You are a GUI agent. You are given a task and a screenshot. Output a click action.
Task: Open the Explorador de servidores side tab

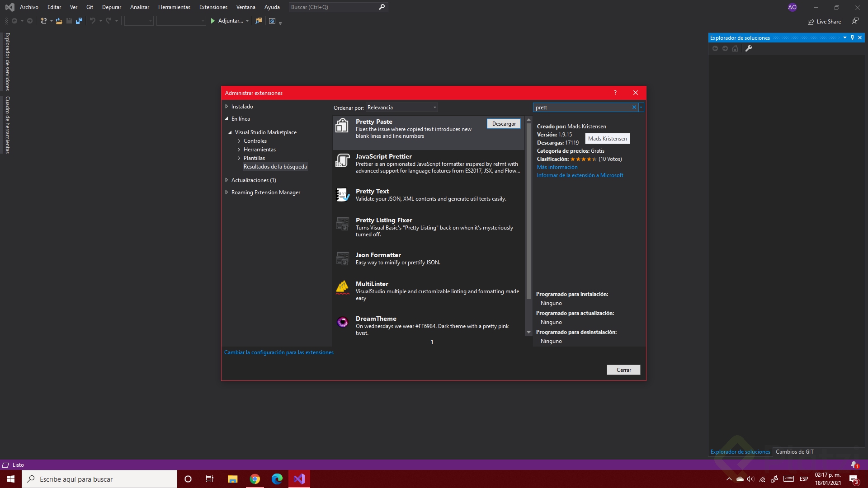[7, 61]
